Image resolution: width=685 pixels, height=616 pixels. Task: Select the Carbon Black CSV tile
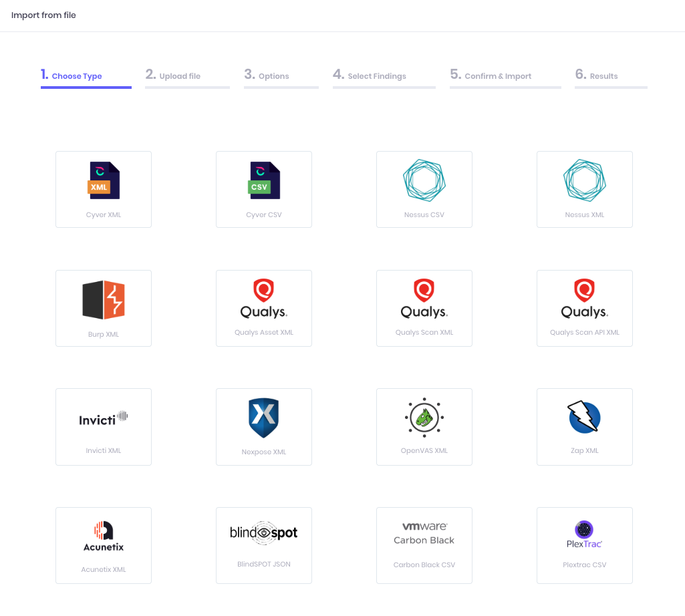point(424,545)
